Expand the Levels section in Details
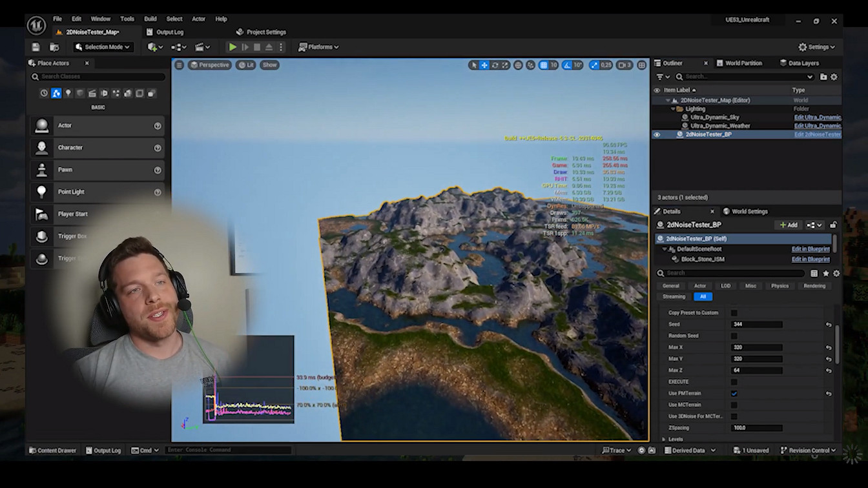The width and height of the screenshot is (868, 488). [664, 439]
